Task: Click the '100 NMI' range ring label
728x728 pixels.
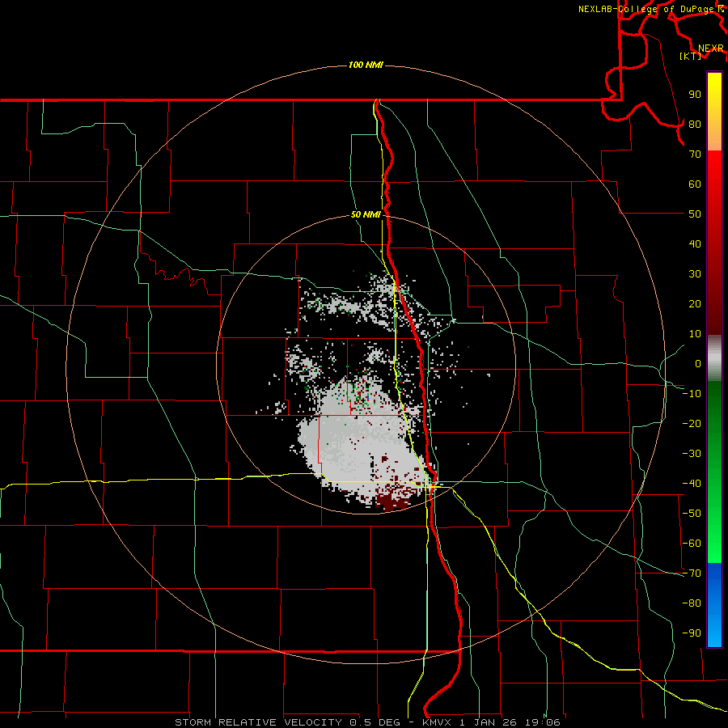Action: click(x=366, y=65)
